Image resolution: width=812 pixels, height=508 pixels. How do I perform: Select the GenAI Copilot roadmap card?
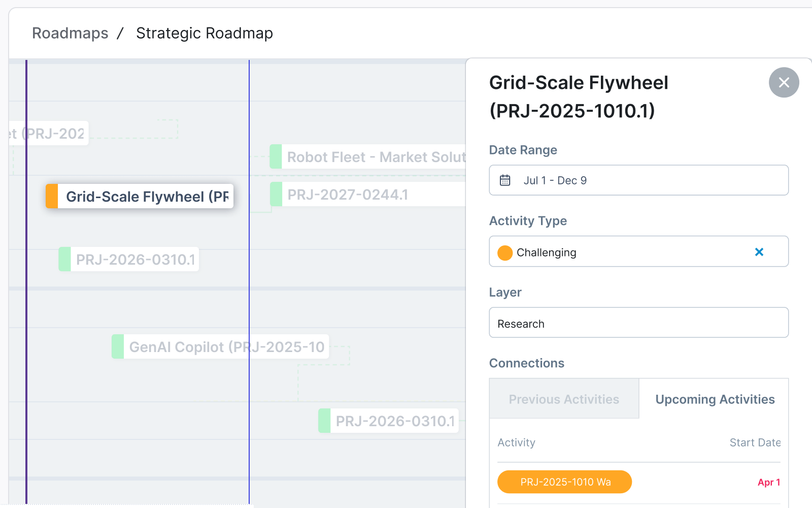220,346
